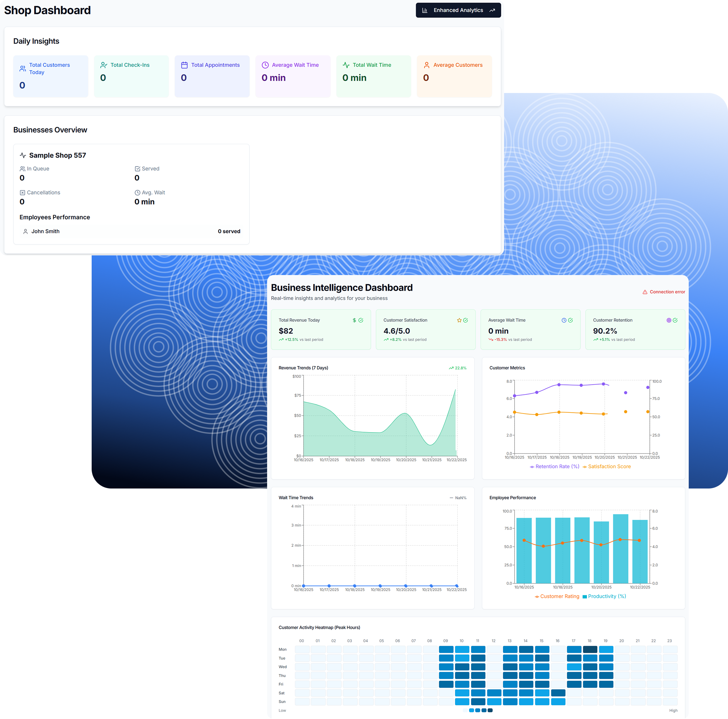728x719 pixels.
Task: Click the Total Check-Ins user-check icon
Action: 104,65
